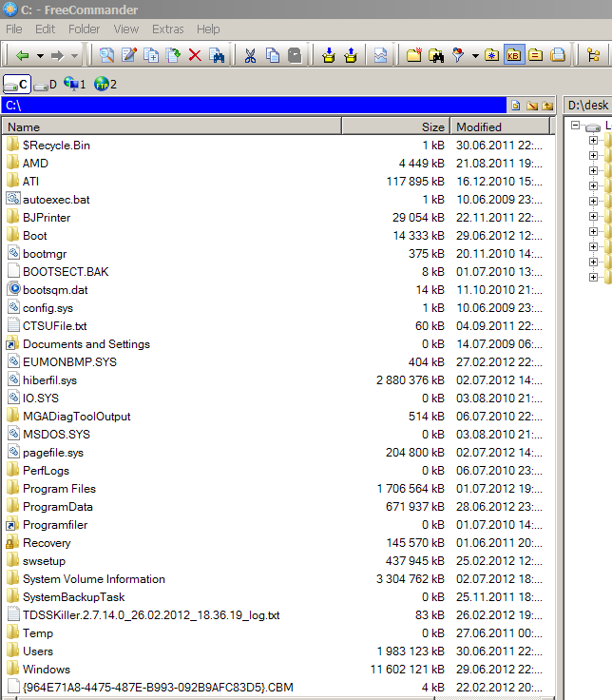This screenshot has width=612, height=700.
Task: Collapse the tree root in the right panel
Action: (x=576, y=126)
